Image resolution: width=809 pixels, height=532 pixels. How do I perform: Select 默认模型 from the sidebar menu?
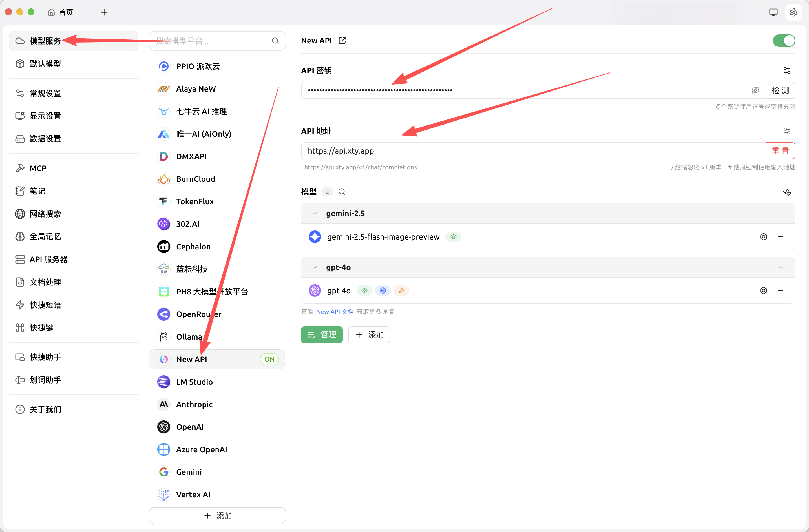tap(45, 63)
